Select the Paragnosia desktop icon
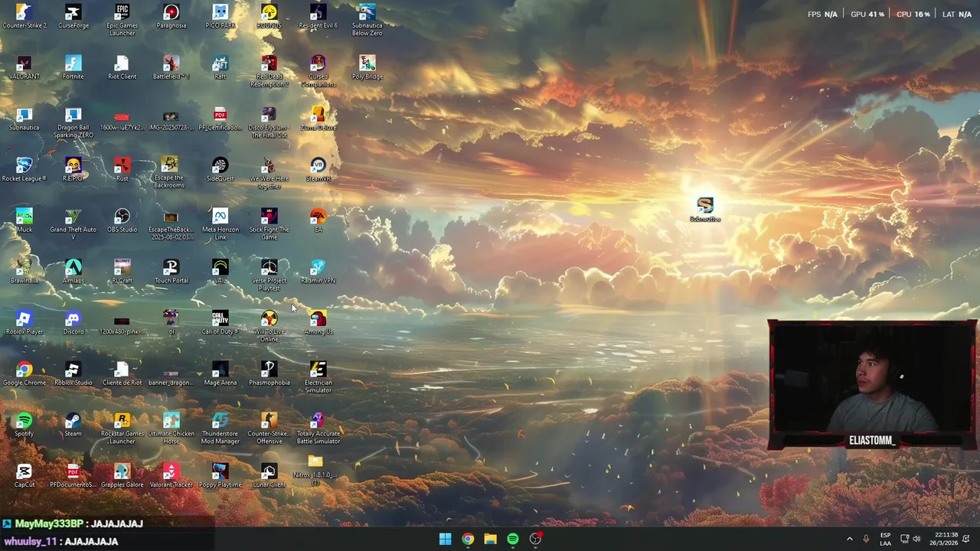Viewport: 980px width, 551px height. [x=171, y=17]
